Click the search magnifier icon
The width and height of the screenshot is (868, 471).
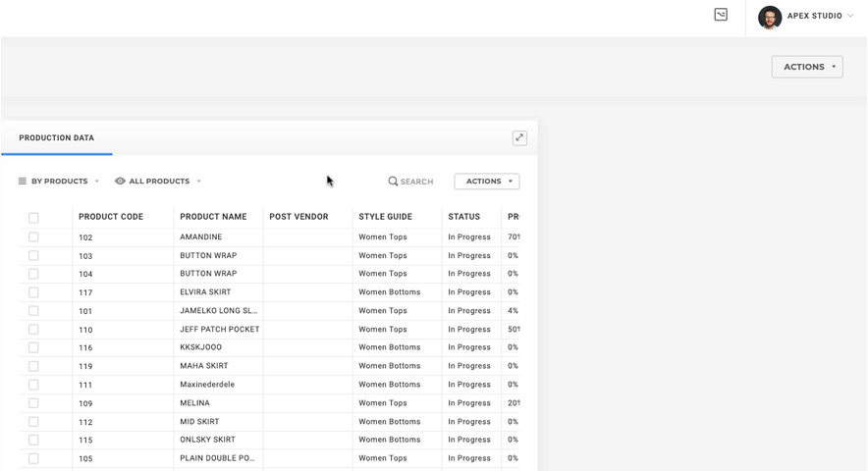tap(393, 182)
